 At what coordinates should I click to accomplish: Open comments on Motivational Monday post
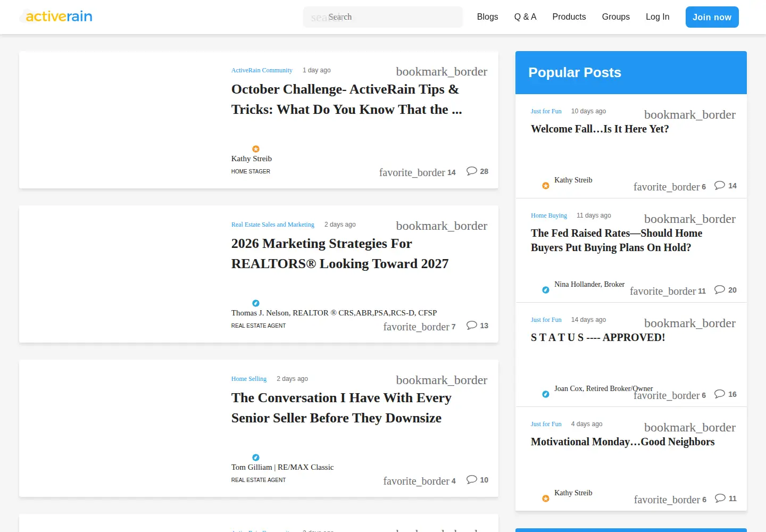[x=726, y=498]
